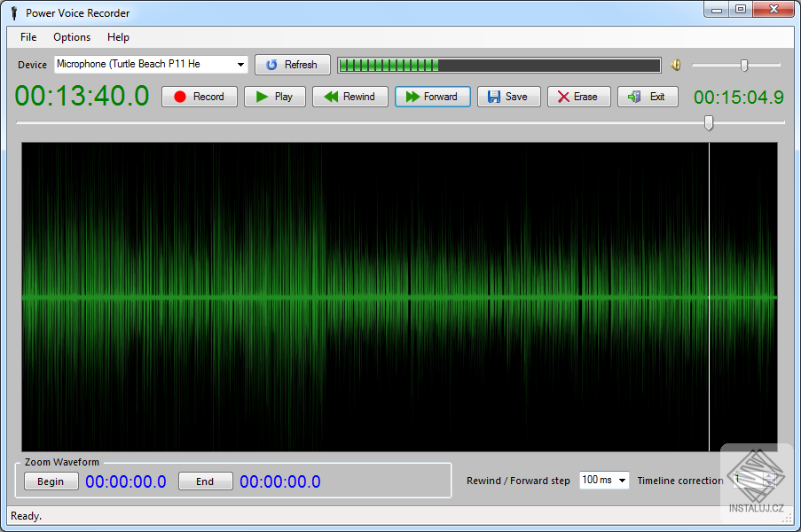801x532 pixels.
Task: Refresh the device list
Action: pyautogui.click(x=293, y=65)
